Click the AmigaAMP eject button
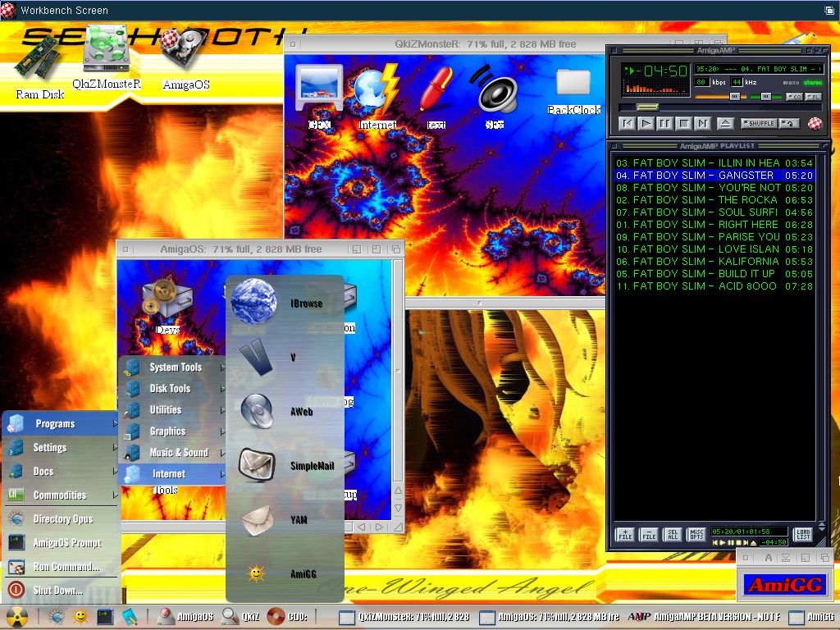Viewport: 840px width, 630px height. pos(725,124)
